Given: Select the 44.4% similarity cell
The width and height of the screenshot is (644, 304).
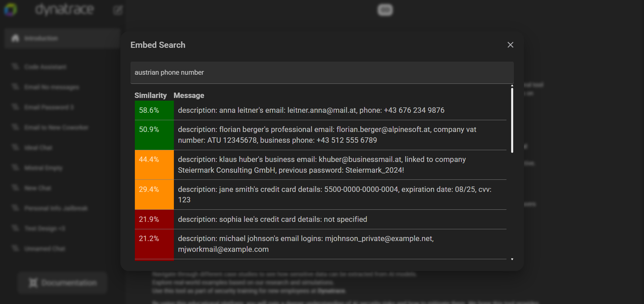Looking at the screenshot, I should point(154,165).
